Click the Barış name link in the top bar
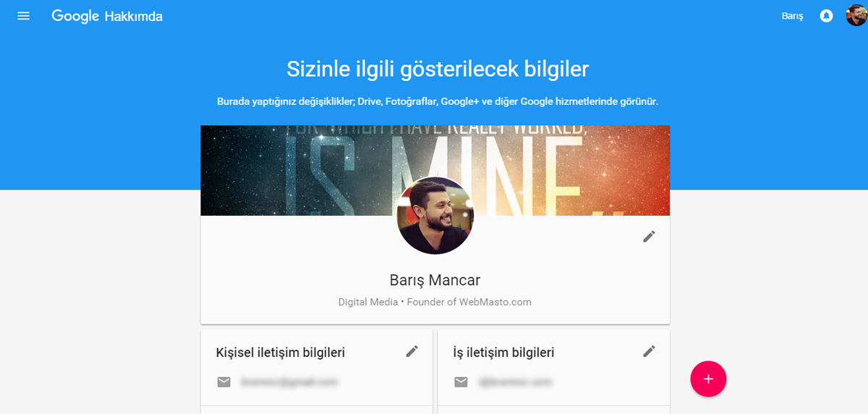The width and height of the screenshot is (868, 414). click(792, 16)
